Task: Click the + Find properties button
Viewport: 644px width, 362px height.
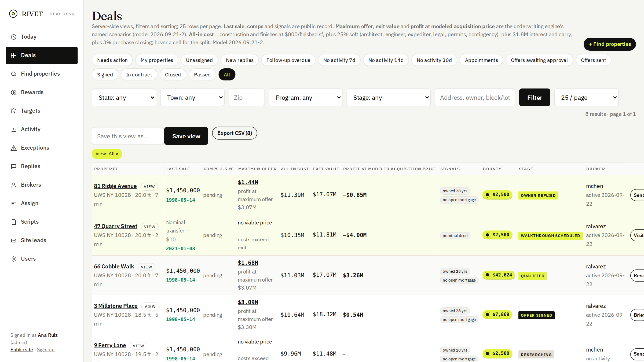Action: pos(610,44)
